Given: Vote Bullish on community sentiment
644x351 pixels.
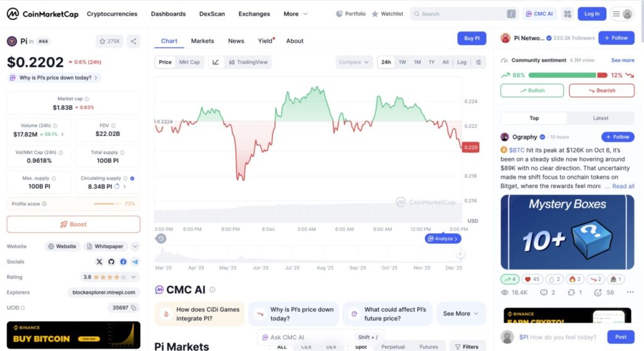Looking at the screenshot, I should click(x=532, y=91).
